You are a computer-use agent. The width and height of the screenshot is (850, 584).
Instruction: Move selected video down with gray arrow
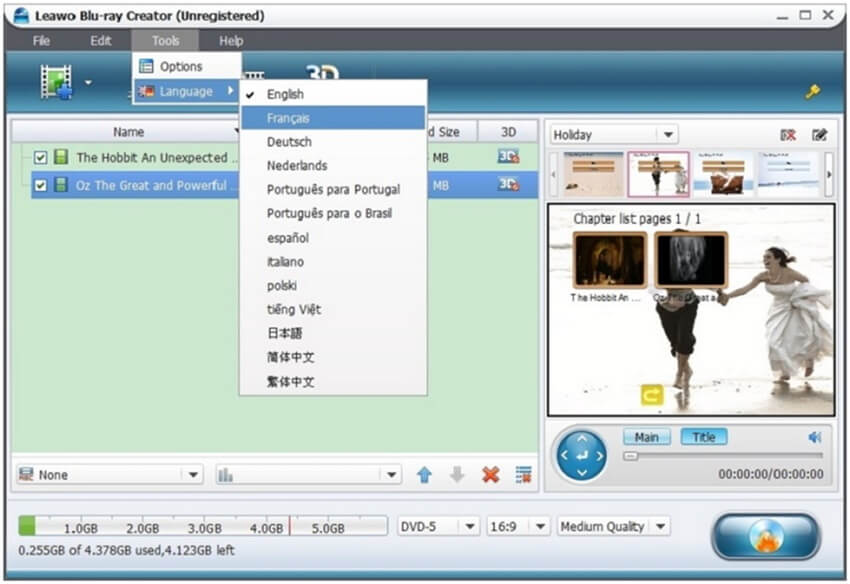tap(458, 475)
